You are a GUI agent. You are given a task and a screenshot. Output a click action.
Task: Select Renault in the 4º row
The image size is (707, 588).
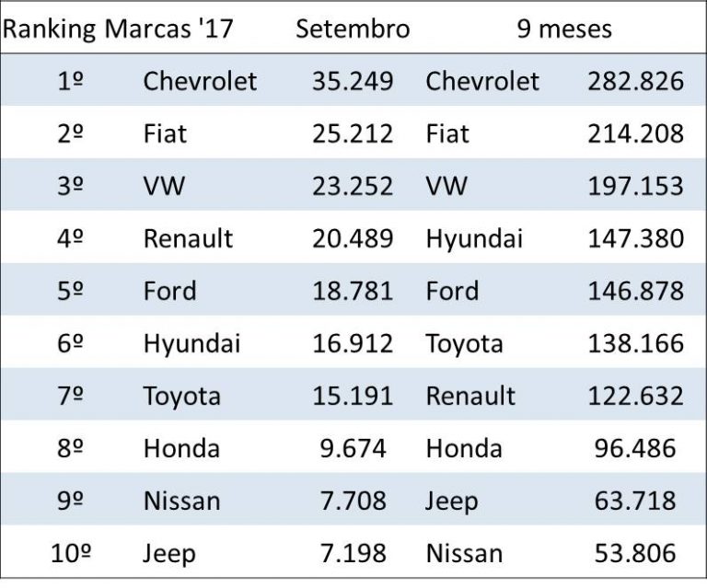tap(188, 238)
